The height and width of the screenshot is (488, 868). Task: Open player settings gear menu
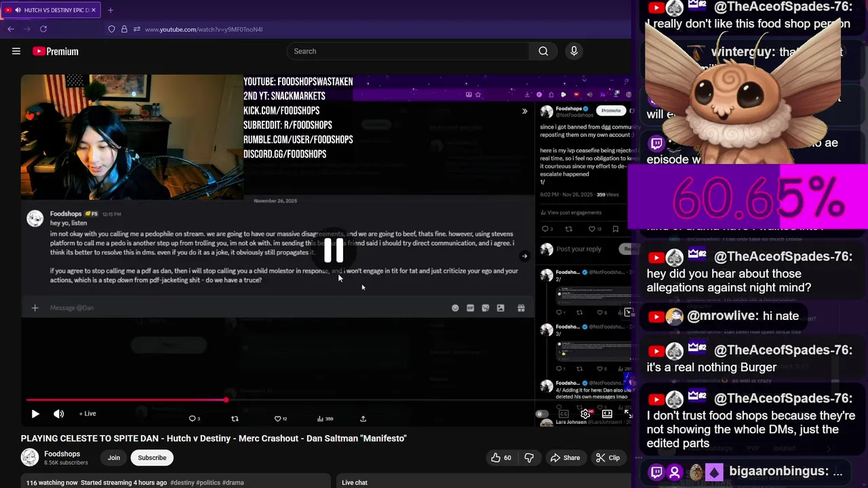(x=586, y=413)
